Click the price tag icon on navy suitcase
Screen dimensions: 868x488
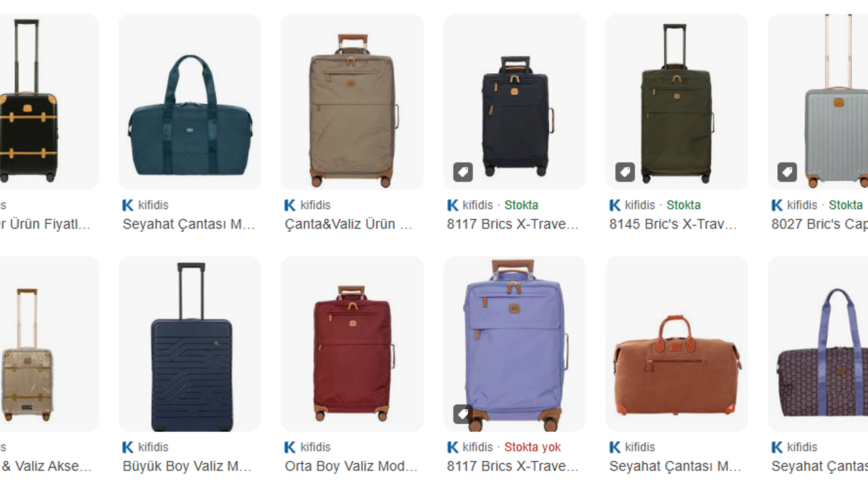(463, 172)
